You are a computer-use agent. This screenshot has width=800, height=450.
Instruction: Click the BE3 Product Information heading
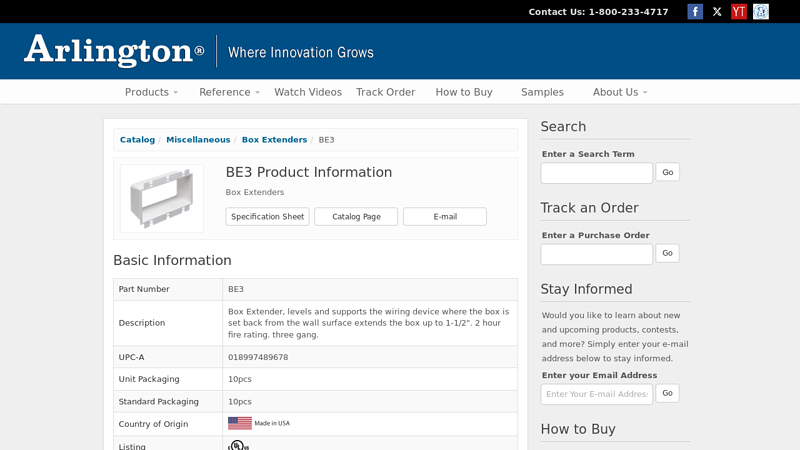tap(309, 172)
